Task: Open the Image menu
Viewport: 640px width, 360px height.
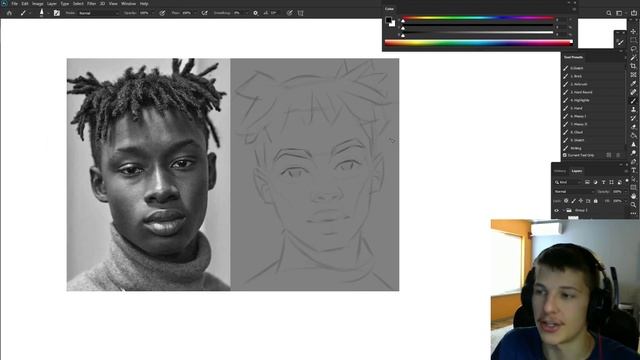Action: (x=38, y=4)
